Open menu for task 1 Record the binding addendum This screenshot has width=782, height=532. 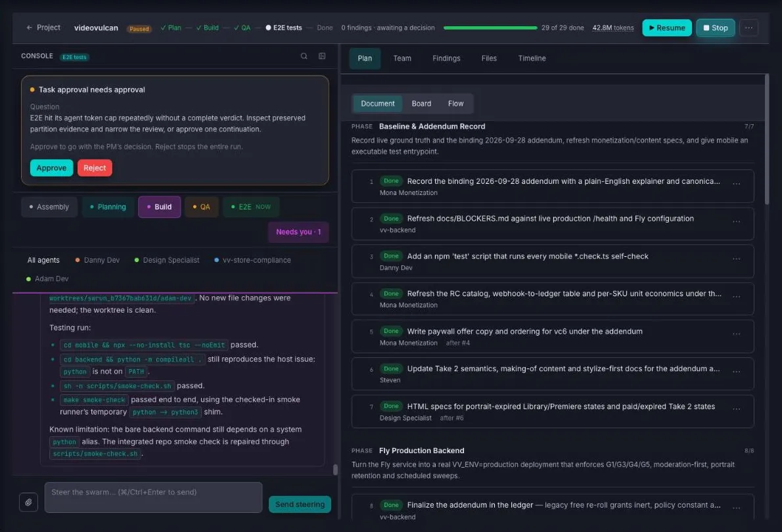click(x=736, y=184)
